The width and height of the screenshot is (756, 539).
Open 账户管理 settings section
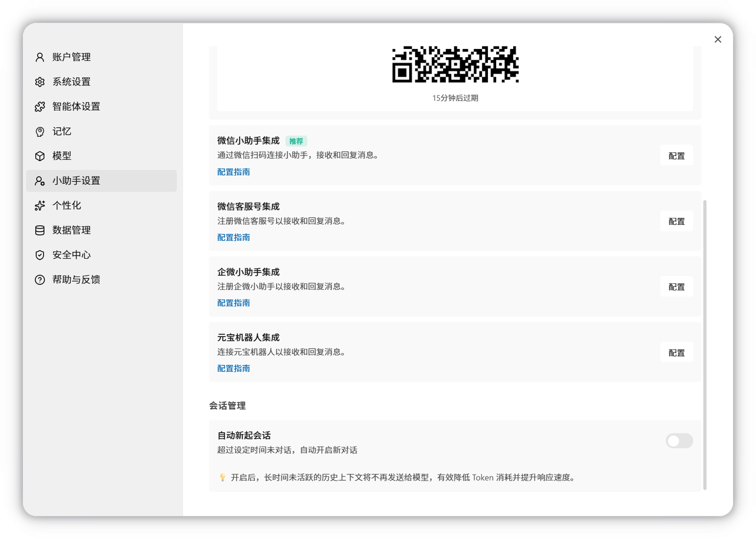coord(102,57)
